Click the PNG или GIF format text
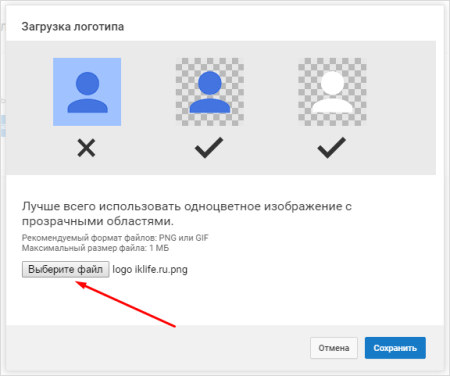The image size is (450, 376). click(x=184, y=238)
